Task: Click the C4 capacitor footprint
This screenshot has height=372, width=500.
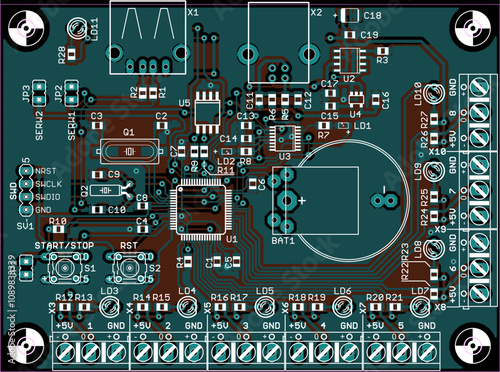Action: point(143,229)
